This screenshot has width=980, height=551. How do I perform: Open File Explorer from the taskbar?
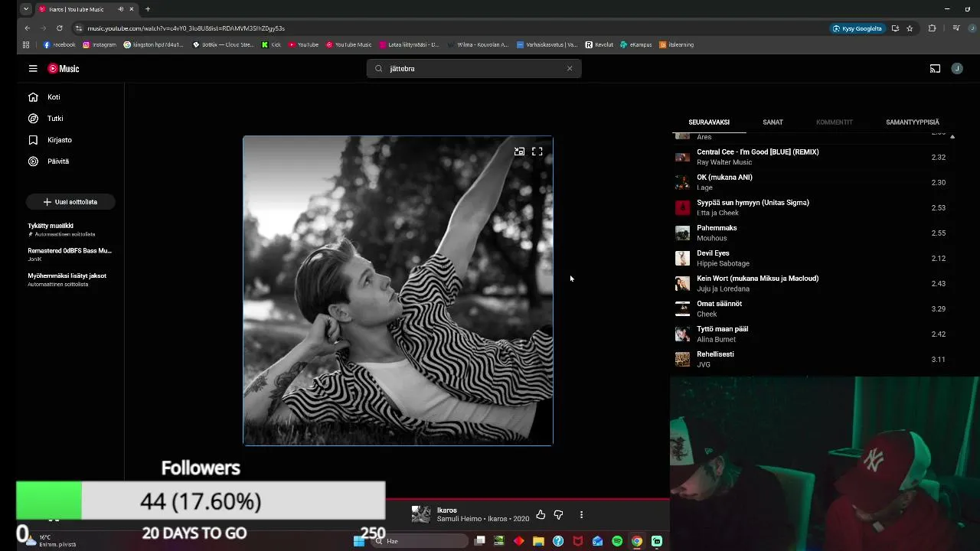point(538,541)
